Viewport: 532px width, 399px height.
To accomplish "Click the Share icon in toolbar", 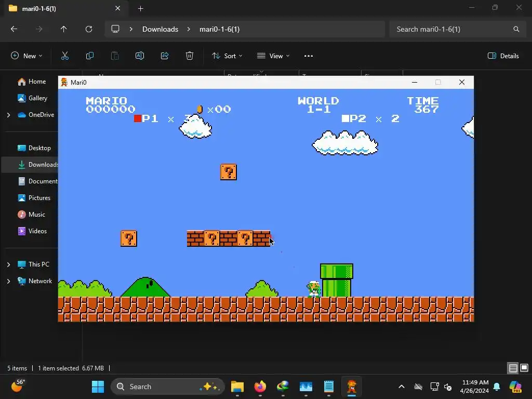I will pyautogui.click(x=165, y=56).
